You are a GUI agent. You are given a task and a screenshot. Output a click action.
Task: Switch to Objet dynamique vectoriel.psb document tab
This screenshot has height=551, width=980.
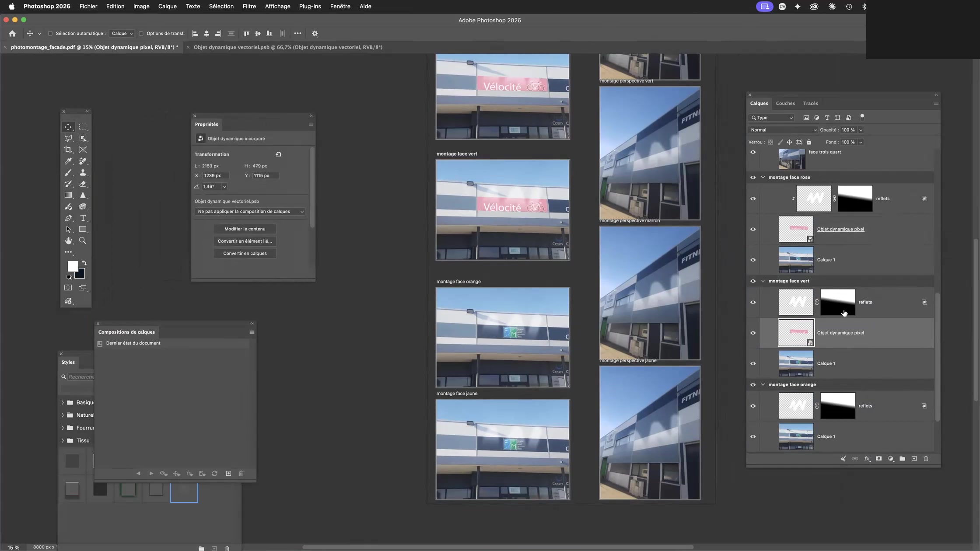coord(287,47)
